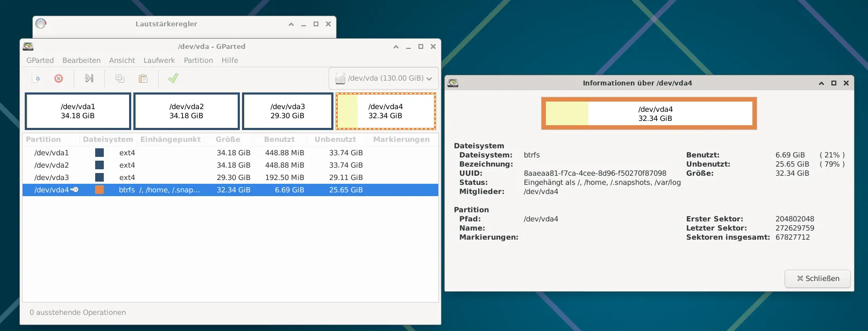Apply all operations with green checkmark

pos(173,78)
